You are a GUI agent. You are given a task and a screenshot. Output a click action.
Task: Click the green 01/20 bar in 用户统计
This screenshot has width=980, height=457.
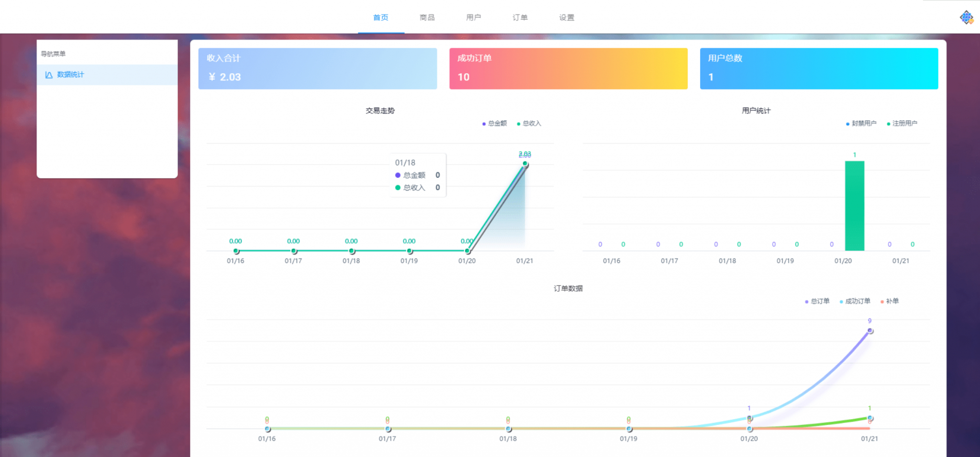click(x=855, y=206)
